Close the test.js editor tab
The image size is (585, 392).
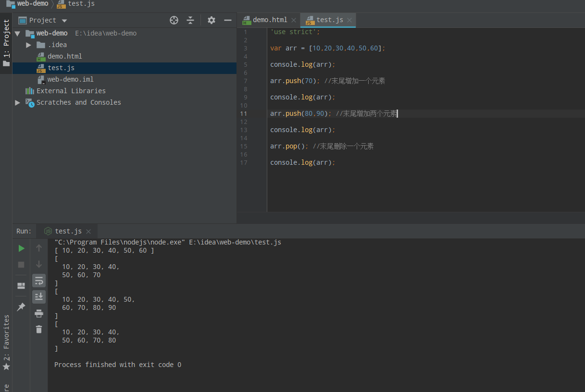(349, 20)
